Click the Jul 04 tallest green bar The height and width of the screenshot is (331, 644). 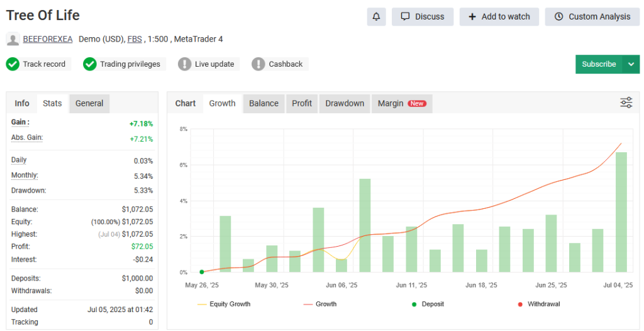[x=621, y=211]
